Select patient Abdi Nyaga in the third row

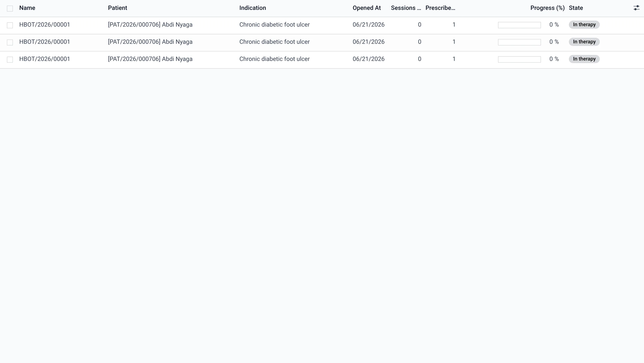tap(150, 59)
